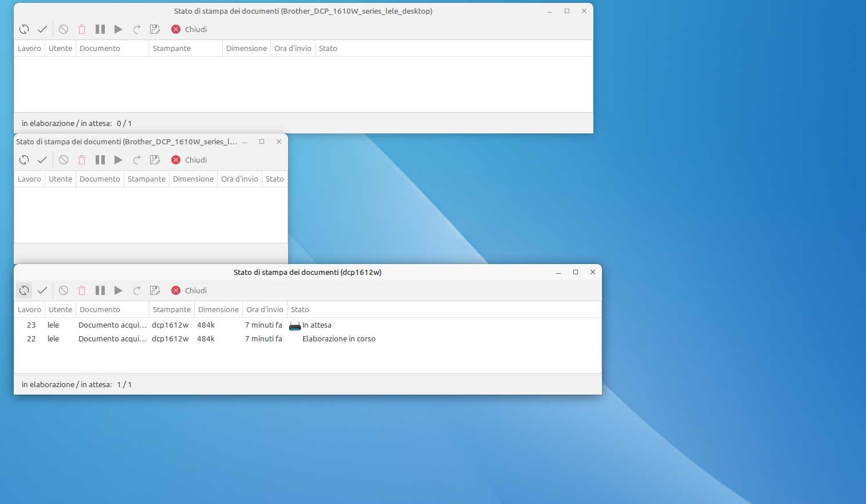Viewport: 866px width, 504px height.
Task: Click Utente column header in middle Brother window
Action: [x=60, y=179]
